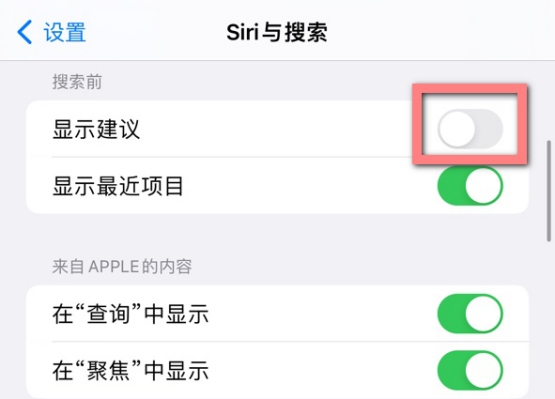Tap the 在“聚焦”中显示 label text
The height and width of the screenshot is (399, 555).
pos(131,371)
